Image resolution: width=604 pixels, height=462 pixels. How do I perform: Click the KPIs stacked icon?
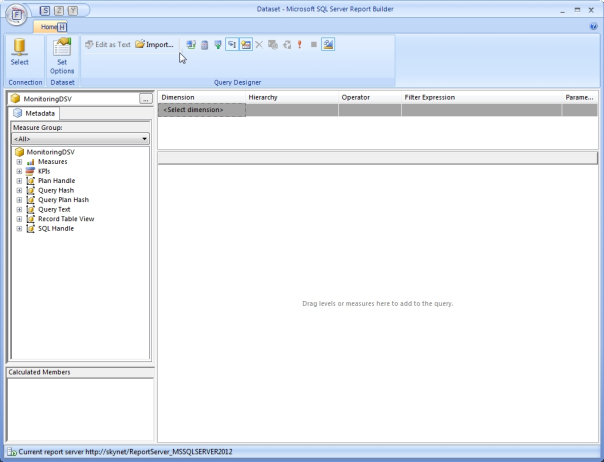tap(30, 171)
